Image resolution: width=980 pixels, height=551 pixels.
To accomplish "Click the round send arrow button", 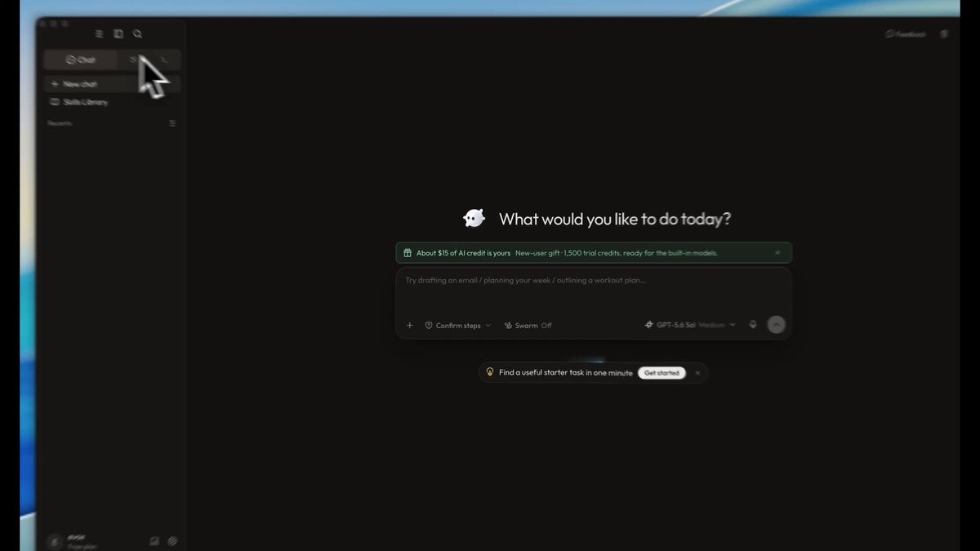I will 777,325.
